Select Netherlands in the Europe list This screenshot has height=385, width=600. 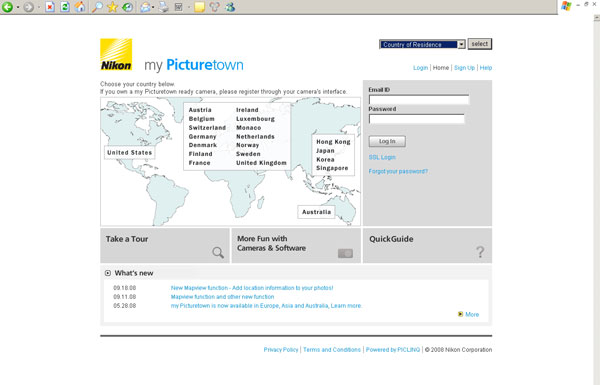point(255,137)
